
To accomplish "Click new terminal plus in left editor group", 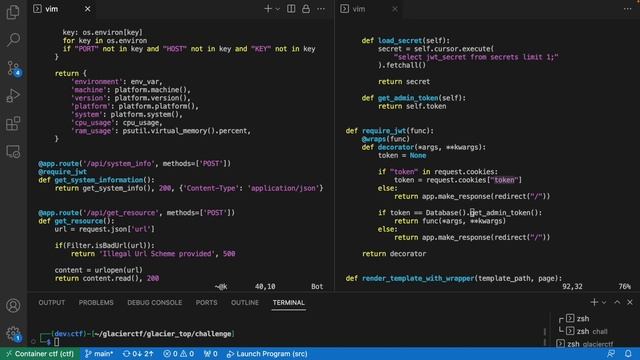I will pyautogui.click(x=268, y=9).
